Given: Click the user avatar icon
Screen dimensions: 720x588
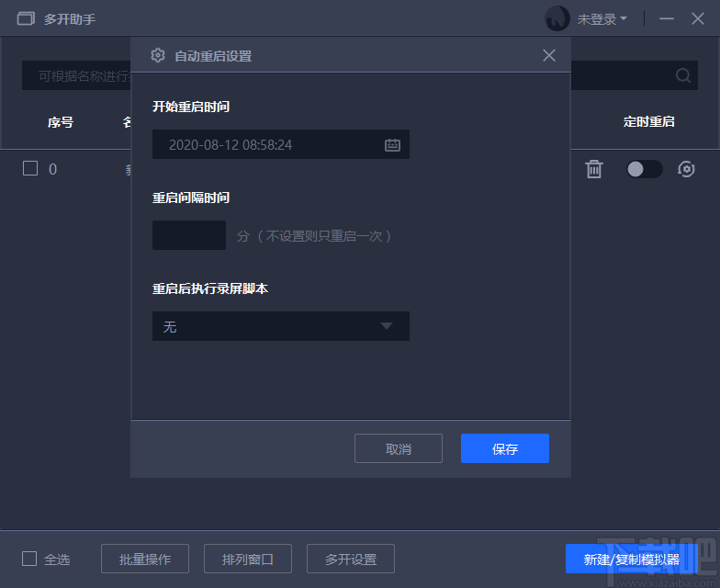Looking at the screenshot, I should point(557,18).
